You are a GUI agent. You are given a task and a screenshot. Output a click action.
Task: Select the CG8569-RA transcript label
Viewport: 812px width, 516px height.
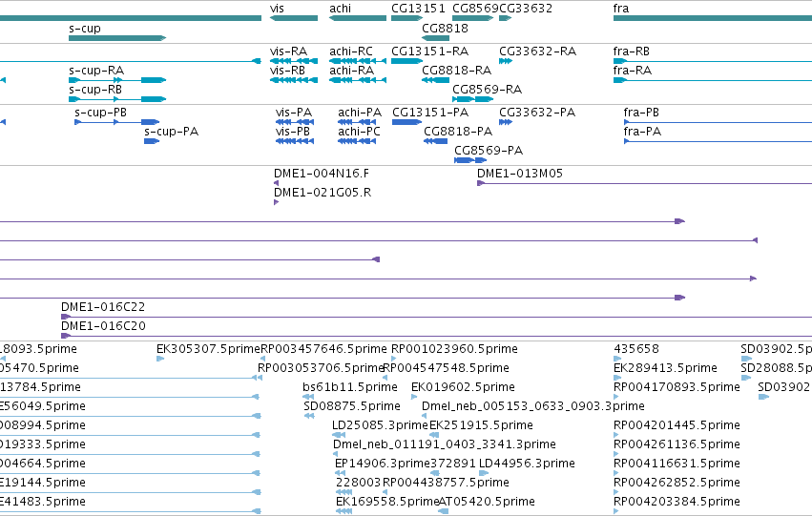pos(488,90)
